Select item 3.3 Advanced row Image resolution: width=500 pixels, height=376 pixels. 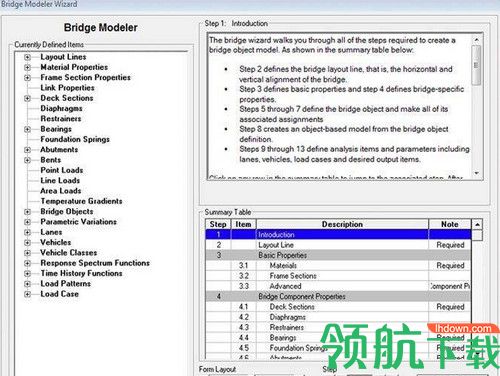(x=338, y=286)
